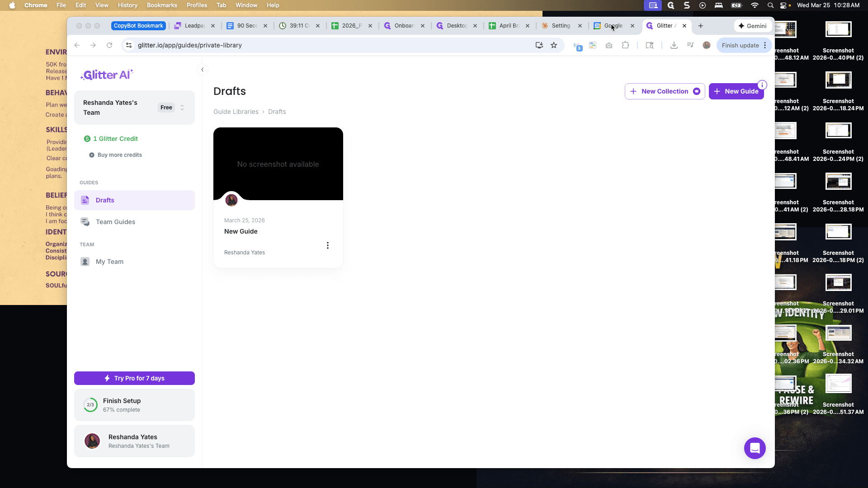Open the History menu in the menu bar

tap(127, 5)
